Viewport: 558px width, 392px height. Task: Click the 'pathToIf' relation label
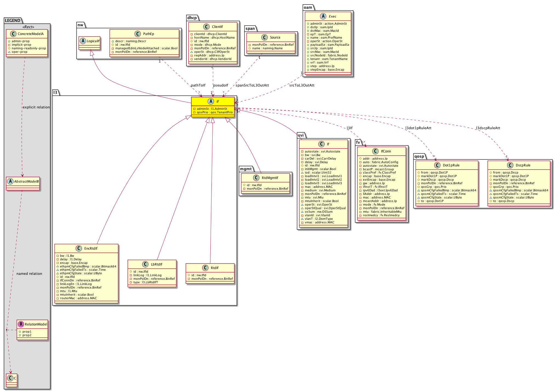[x=198, y=85]
